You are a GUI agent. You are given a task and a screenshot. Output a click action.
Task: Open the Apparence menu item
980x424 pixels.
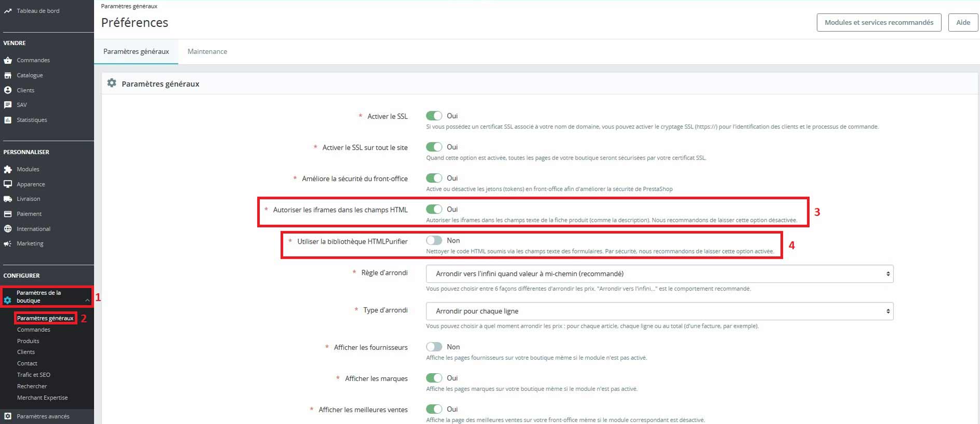click(31, 184)
